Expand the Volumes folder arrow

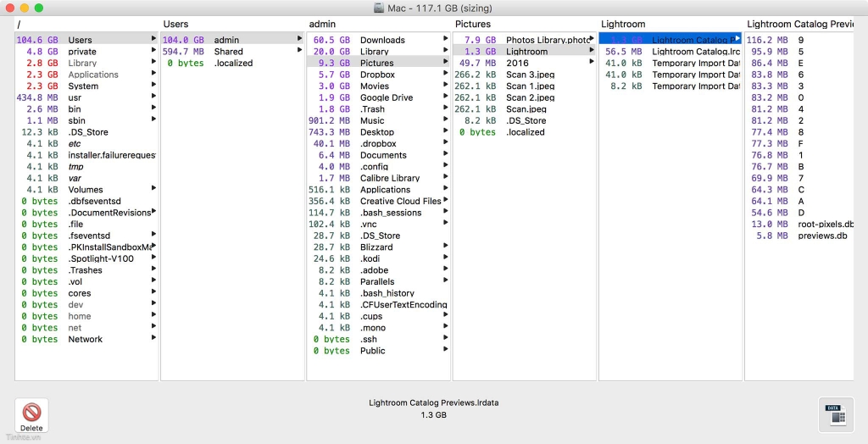(153, 188)
